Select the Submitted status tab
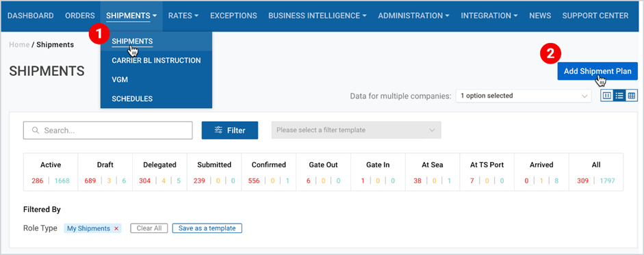This screenshot has width=644, height=255. pyautogui.click(x=214, y=172)
